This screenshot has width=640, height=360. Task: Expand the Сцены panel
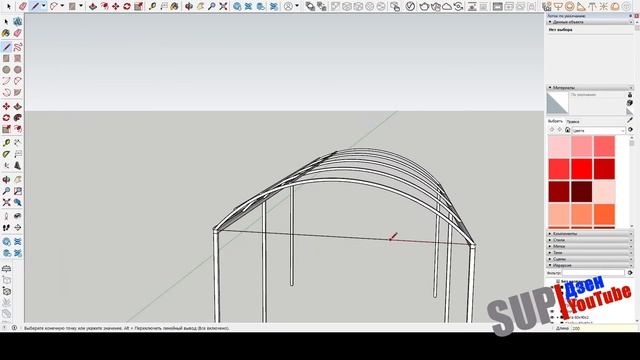click(x=590, y=259)
